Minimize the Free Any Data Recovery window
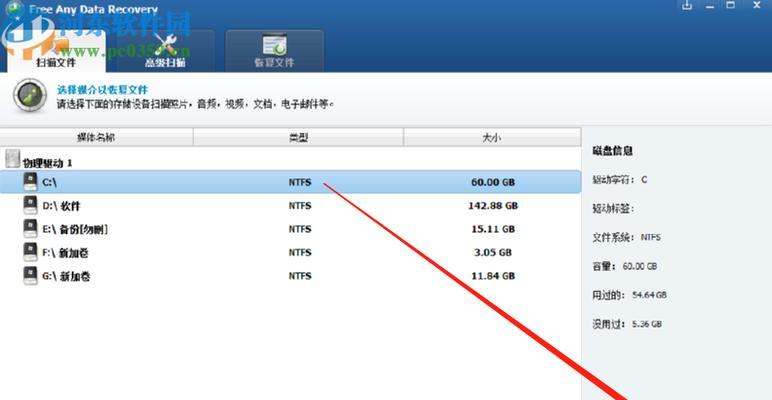This screenshot has height=400, width=772. pyautogui.click(x=709, y=5)
